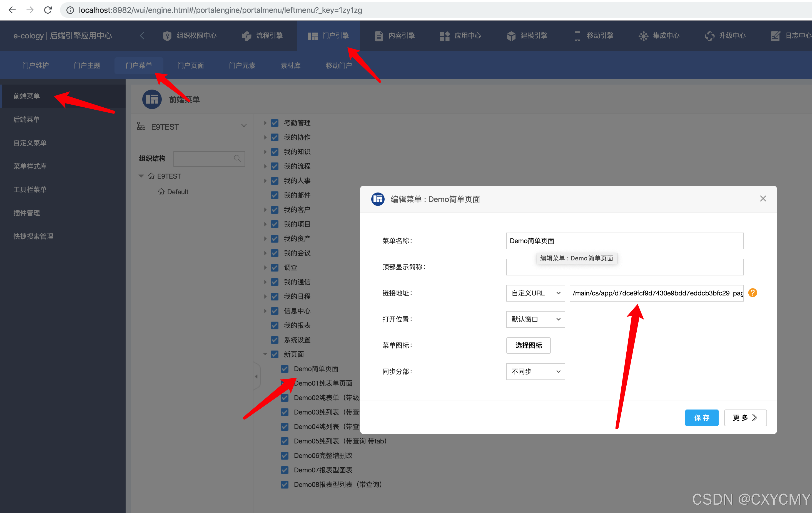Click the orange help icon beside 链接地址
This screenshot has height=513, width=812.
tap(753, 293)
